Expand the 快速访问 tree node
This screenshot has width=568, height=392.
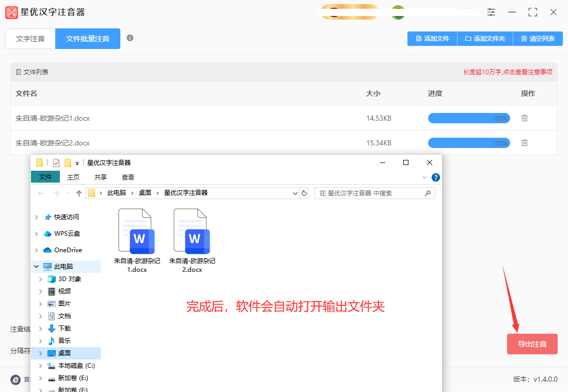tap(37, 217)
